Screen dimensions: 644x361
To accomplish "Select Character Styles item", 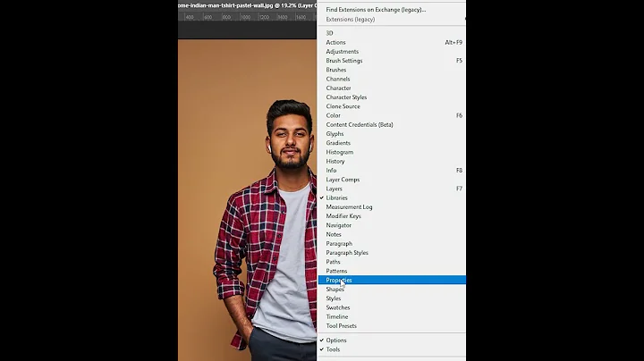I will [392, 97].
